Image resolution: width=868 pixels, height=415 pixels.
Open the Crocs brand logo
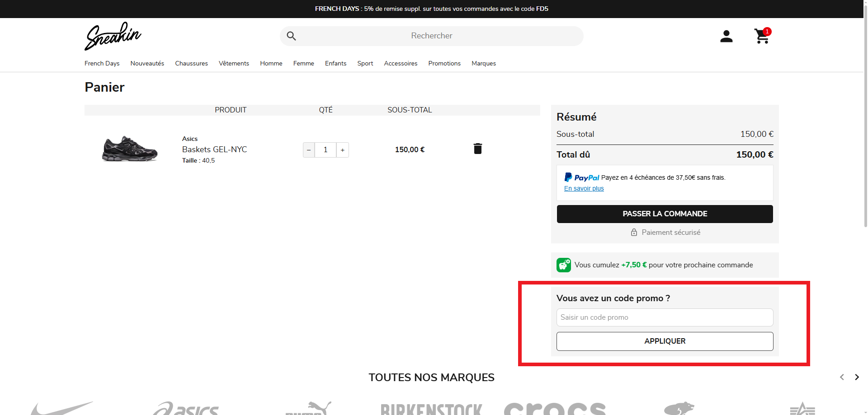point(555,408)
